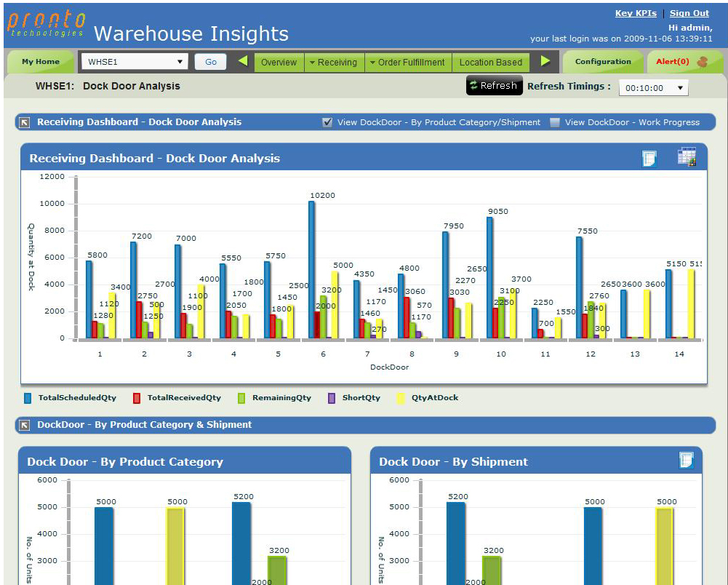Click the 7550 blue bar for dock door 12
This screenshot has width=728, height=585.
click(x=579, y=288)
